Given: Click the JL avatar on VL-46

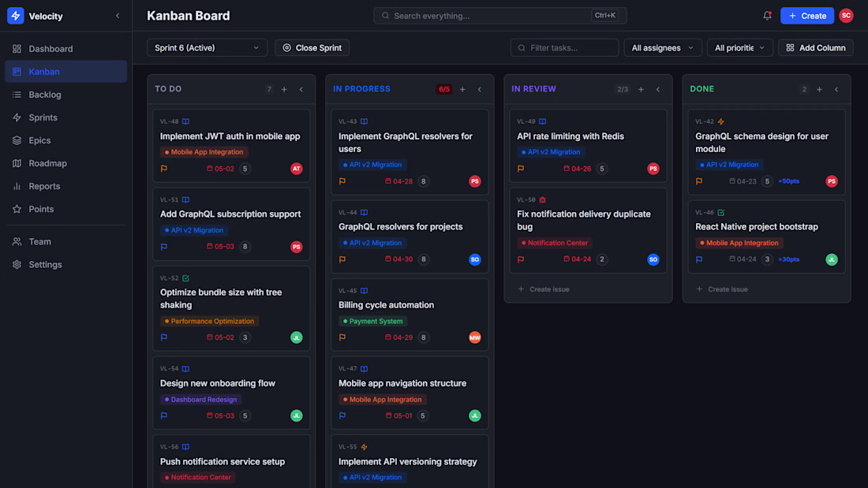Looking at the screenshot, I should tap(832, 259).
